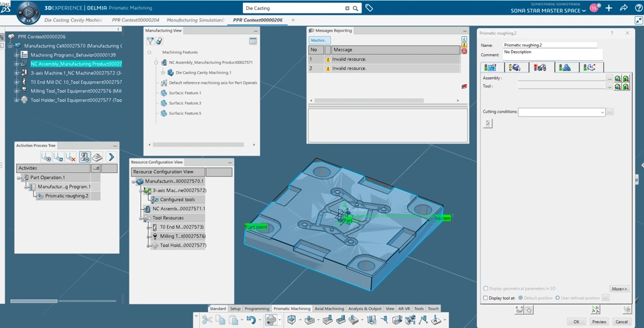This screenshot has width=644, height=328.
Task: Click the Manufacturing View horizontal scrollbar
Action: pyautogui.click(x=198, y=144)
